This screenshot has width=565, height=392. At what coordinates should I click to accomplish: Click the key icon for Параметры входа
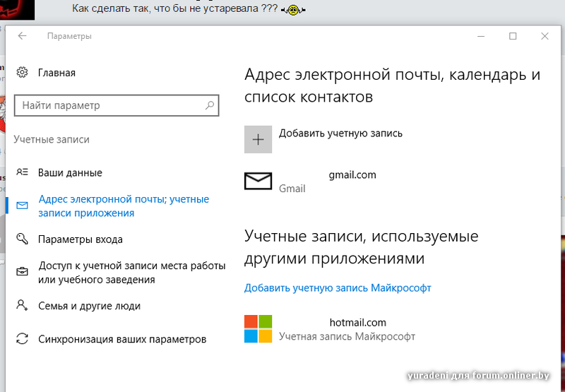point(22,239)
